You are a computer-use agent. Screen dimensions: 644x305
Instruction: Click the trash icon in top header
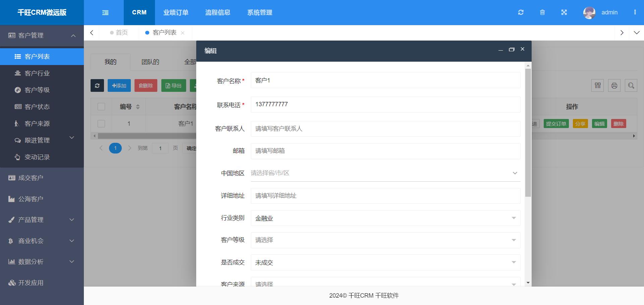542,12
